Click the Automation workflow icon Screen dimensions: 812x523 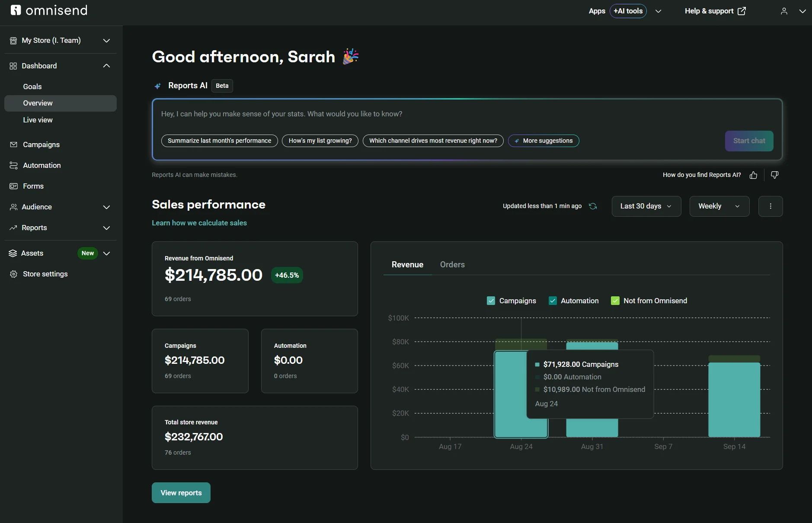[13, 165]
